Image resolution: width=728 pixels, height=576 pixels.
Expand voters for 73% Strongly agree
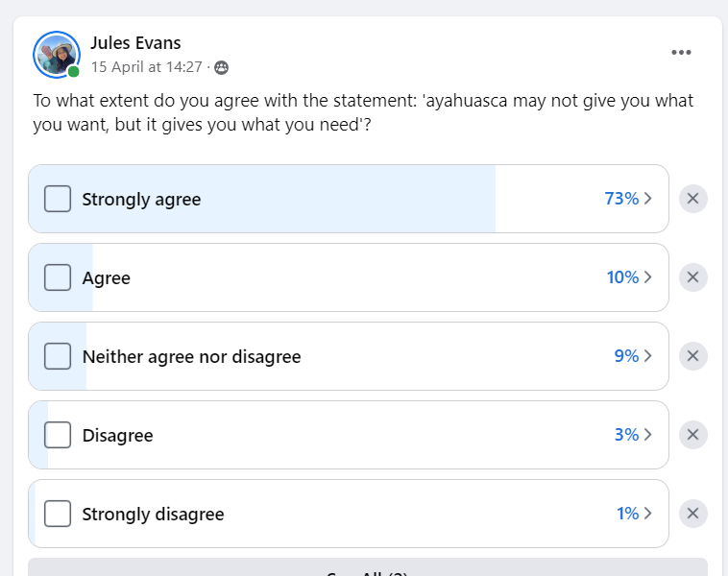pyautogui.click(x=628, y=199)
